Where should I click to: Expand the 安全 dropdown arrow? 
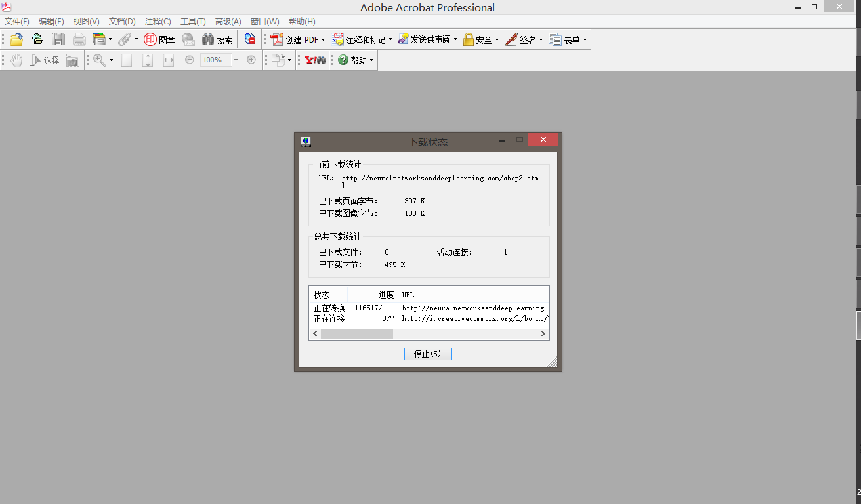click(497, 39)
